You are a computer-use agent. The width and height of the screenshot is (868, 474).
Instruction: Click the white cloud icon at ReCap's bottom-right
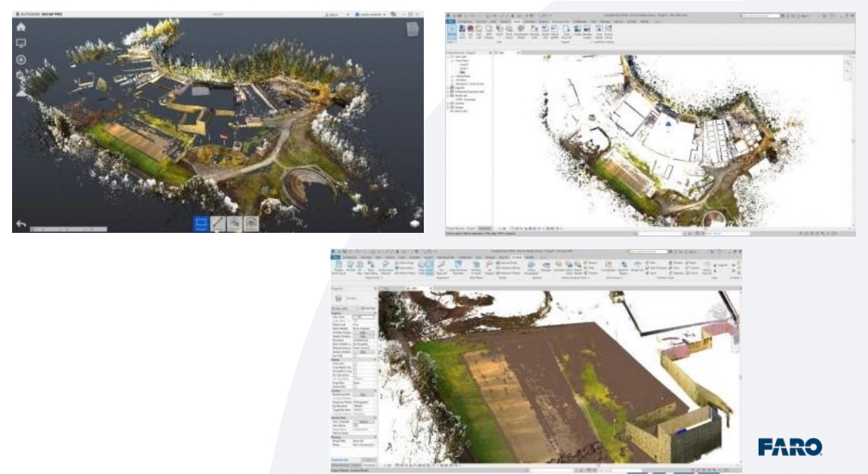pos(415,223)
